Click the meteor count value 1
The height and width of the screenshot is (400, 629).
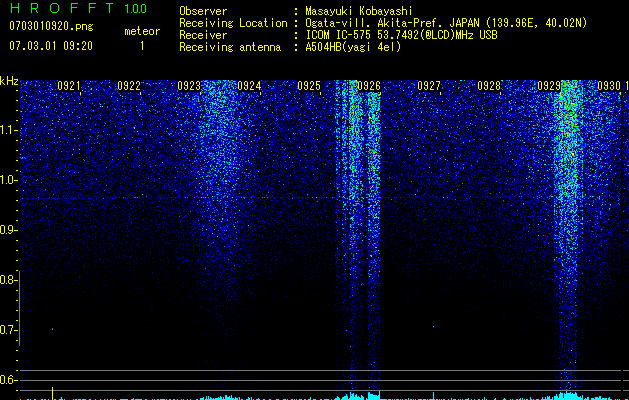[142, 46]
